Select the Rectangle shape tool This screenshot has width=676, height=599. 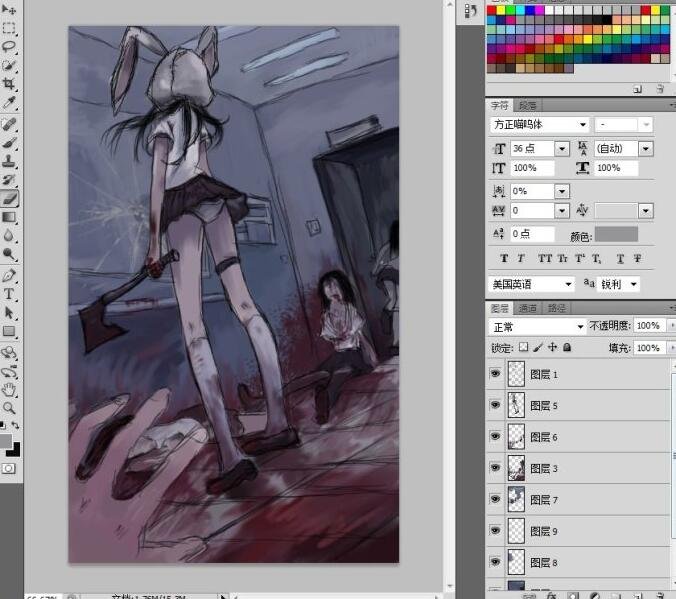click(9, 331)
